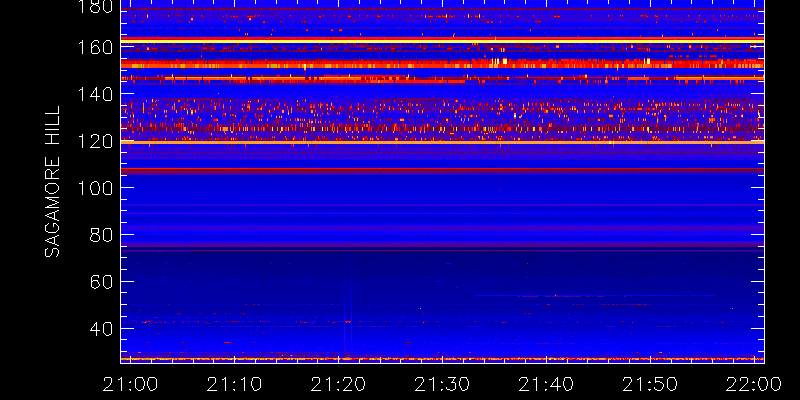Screen dimensions: 800x400
Task: Click the 160 frequency axis label
Action: tap(95, 47)
